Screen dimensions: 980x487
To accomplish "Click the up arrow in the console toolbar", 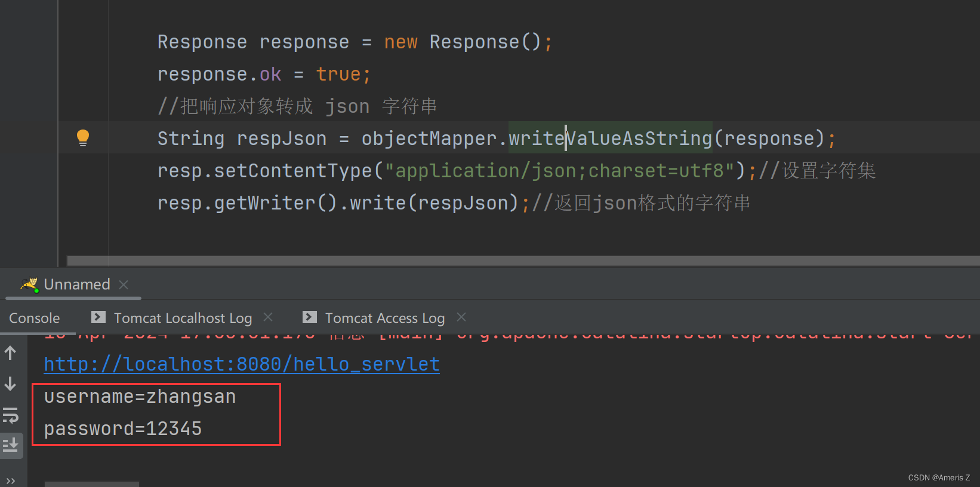I will 11,353.
